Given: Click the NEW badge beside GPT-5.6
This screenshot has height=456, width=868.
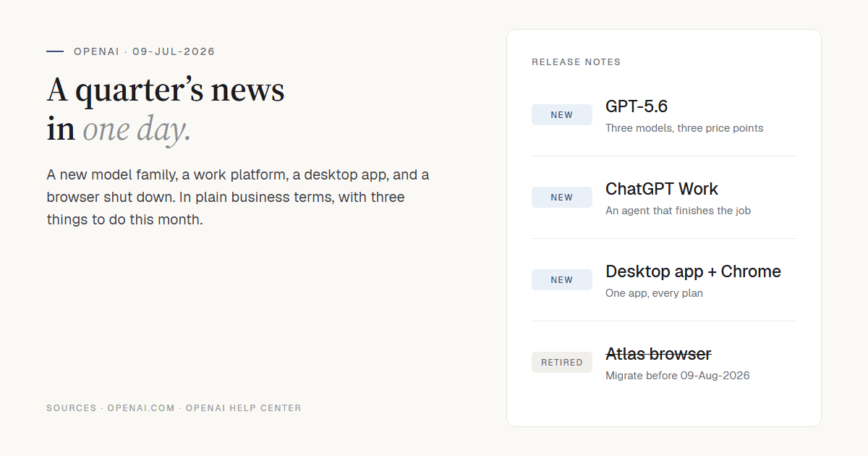Looking at the screenshot, I should tap(562, 115).
